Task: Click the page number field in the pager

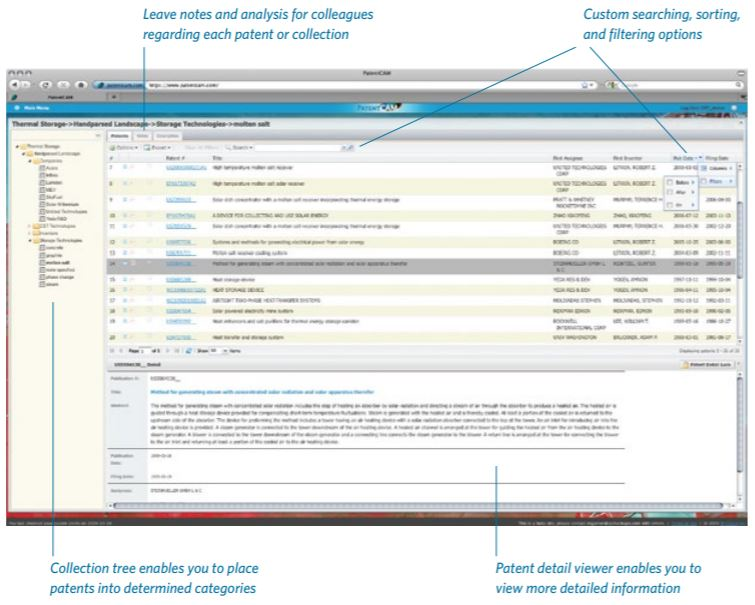Action: pyautogui.click(x=144, y=351)
